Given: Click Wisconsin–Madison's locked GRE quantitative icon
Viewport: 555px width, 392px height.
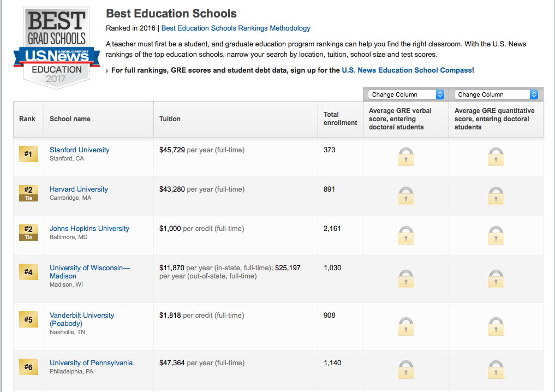Looking at the screenshot, I should tap(496, 278).
